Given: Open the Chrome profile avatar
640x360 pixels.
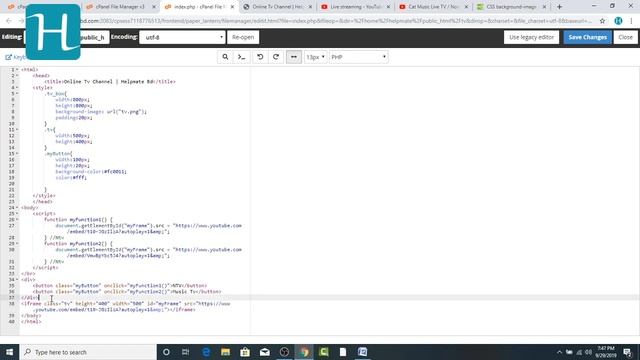Looking at the screenshot, I should 618,21.
